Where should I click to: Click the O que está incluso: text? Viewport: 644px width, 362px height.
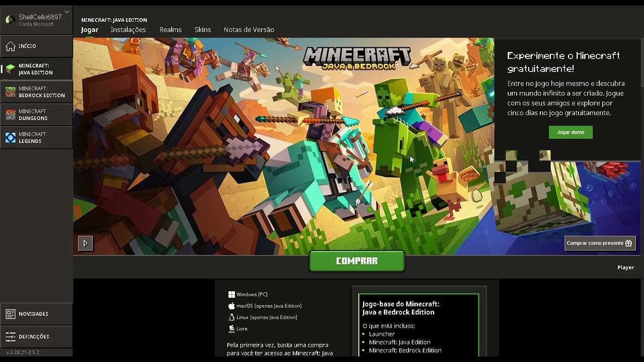[x=388, y=326]
